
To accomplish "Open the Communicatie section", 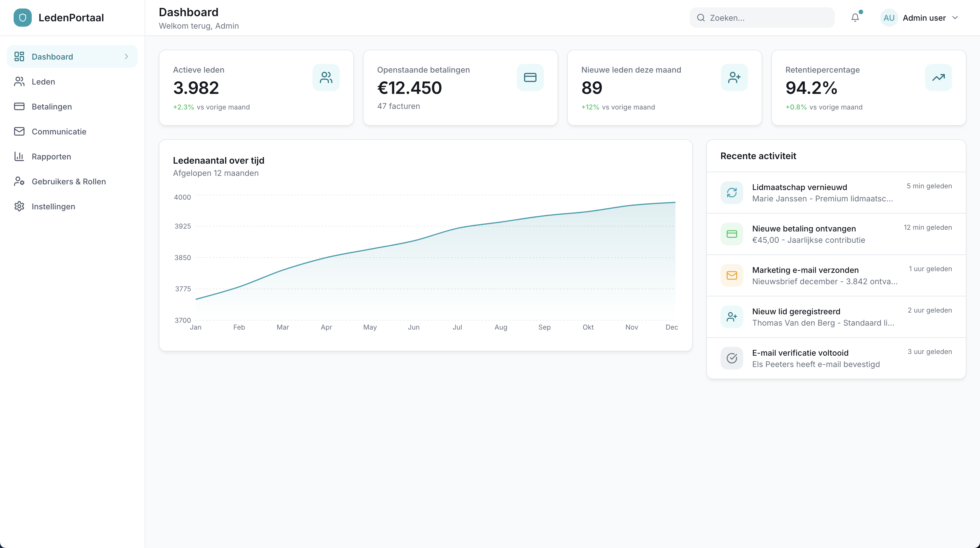I will [59, 131].
